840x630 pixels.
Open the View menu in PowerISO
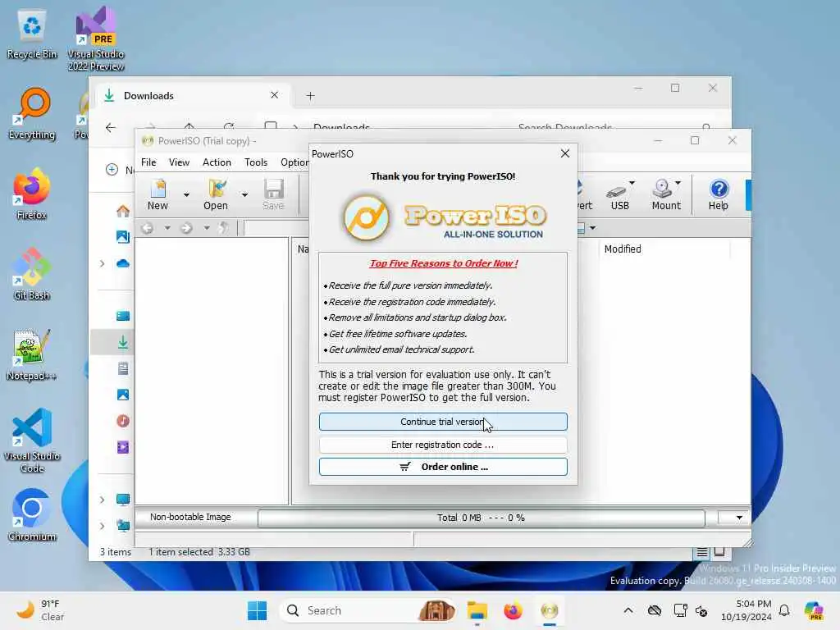(x=179, y=162)
